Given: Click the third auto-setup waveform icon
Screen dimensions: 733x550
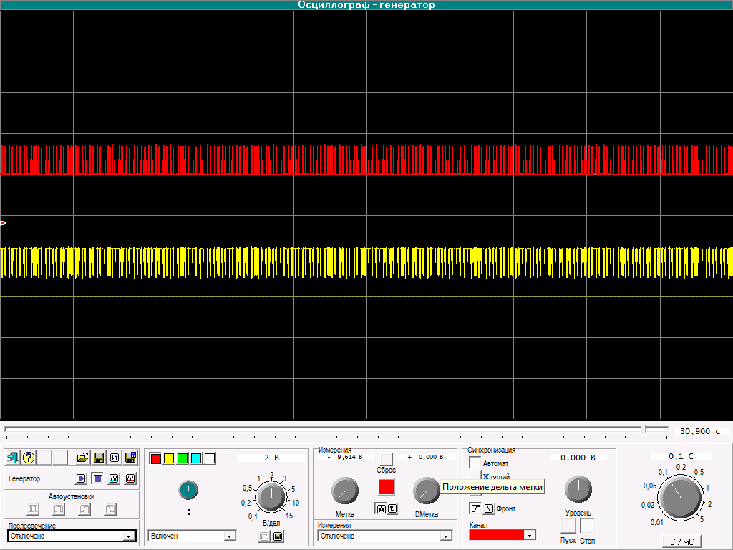Looking at the screenshot, I should (x=85, y=509).
